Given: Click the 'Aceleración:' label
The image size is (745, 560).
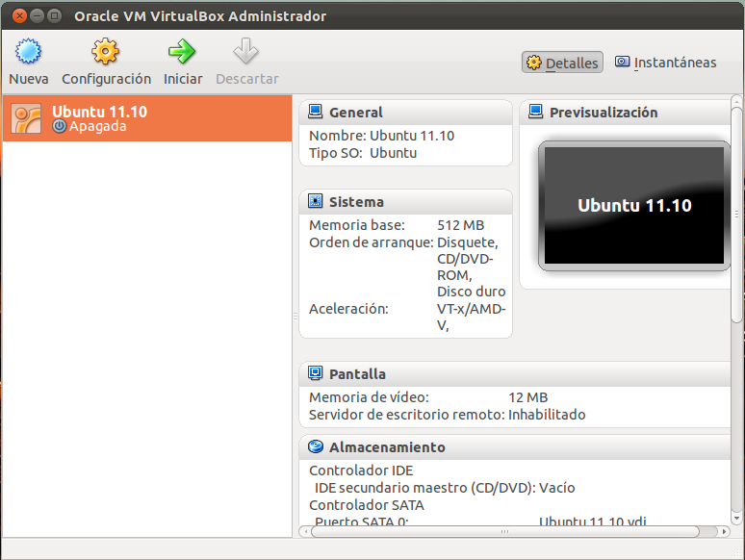Looking at the screenshot, I should (348, 309).
